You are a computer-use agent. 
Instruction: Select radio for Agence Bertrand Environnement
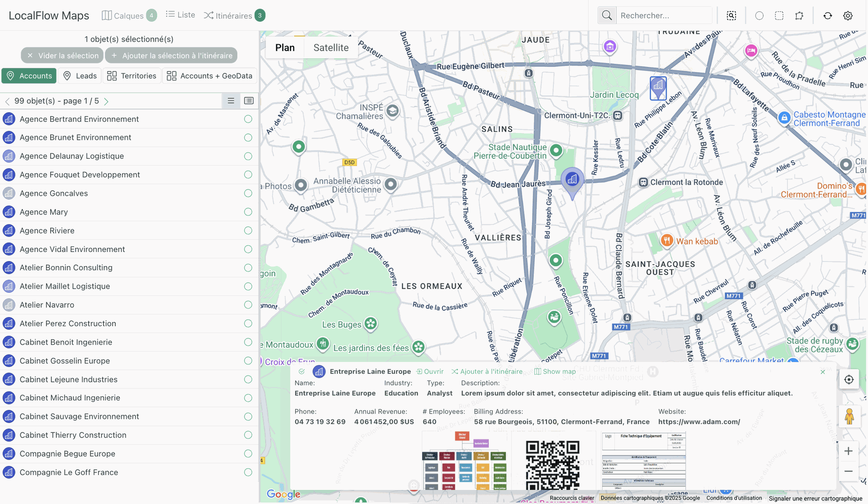click(x=248, y=119)
